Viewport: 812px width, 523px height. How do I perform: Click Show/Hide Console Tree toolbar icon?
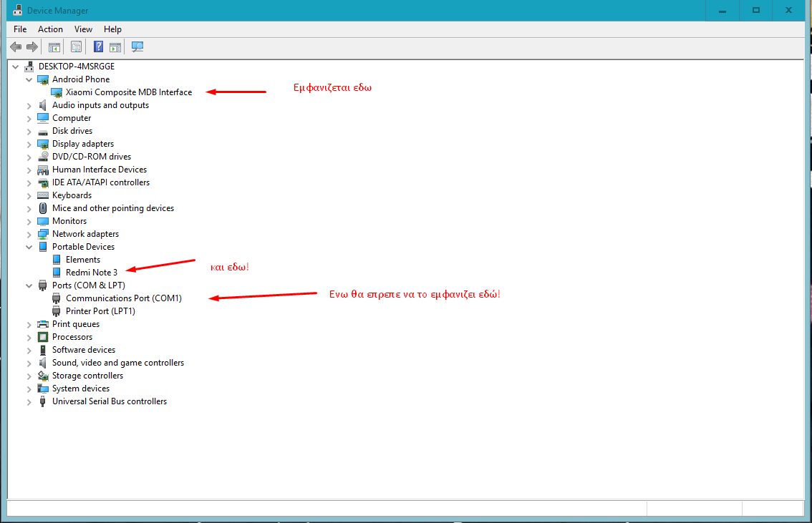click(54, 47)
